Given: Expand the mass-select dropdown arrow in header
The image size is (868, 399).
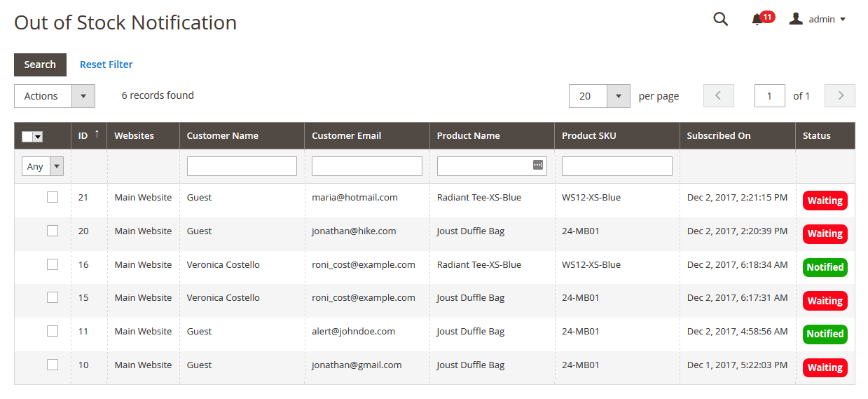Looking at the screenshot, I should click(38, 137).
